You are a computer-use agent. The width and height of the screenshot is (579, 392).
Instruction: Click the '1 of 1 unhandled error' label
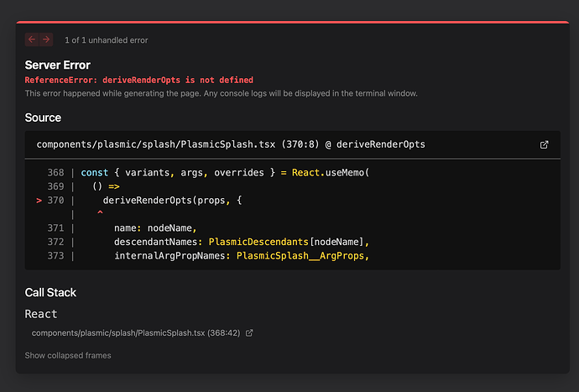tap(107, 40)
